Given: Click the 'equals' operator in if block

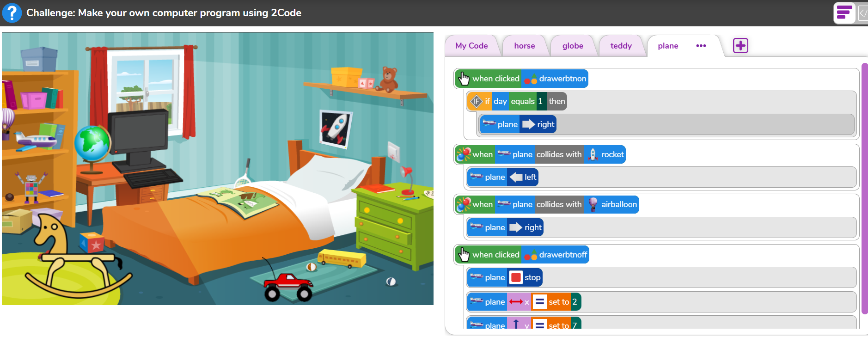Looking at the screenshot, I should coord(522,101).
